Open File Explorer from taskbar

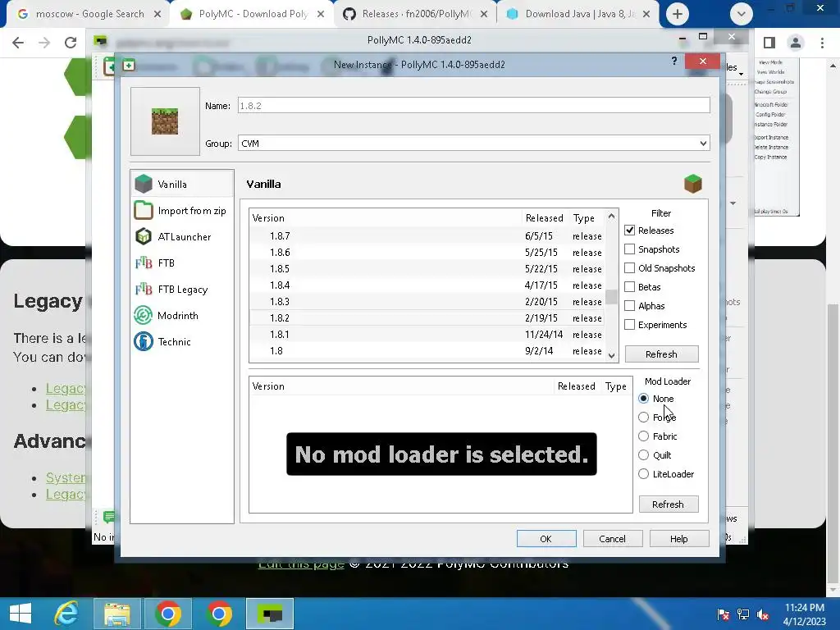pyautogui.click(x=117, y=614)
